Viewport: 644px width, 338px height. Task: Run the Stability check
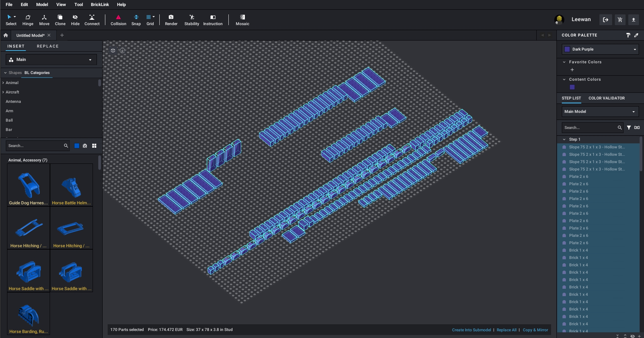pyautogui.click(x=192, y=20)
